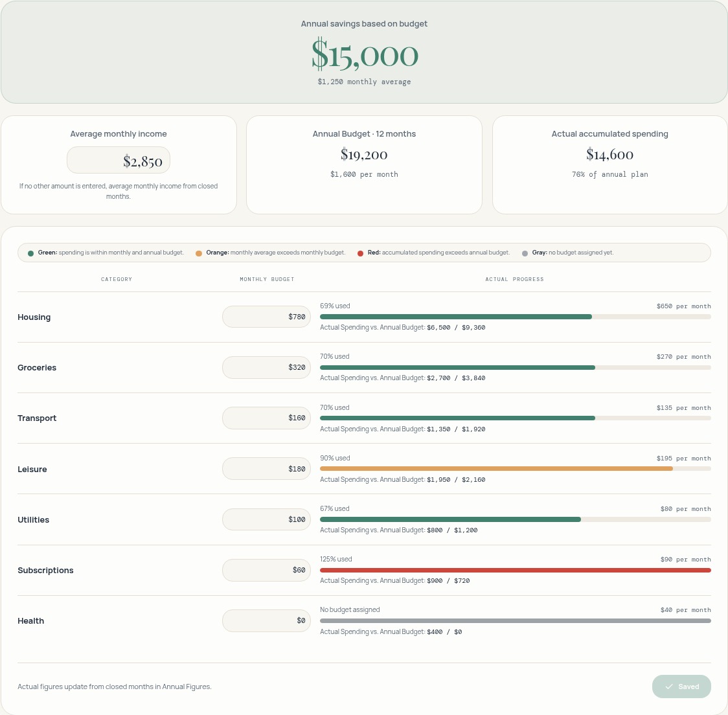Click the Groceries progress bar
Viewport: 728px width, 715px height.
click(516, 367)
